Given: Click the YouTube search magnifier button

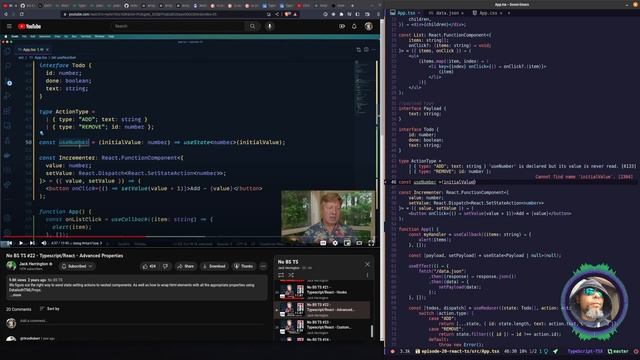Looking at the screenshot, I should 252,26.
